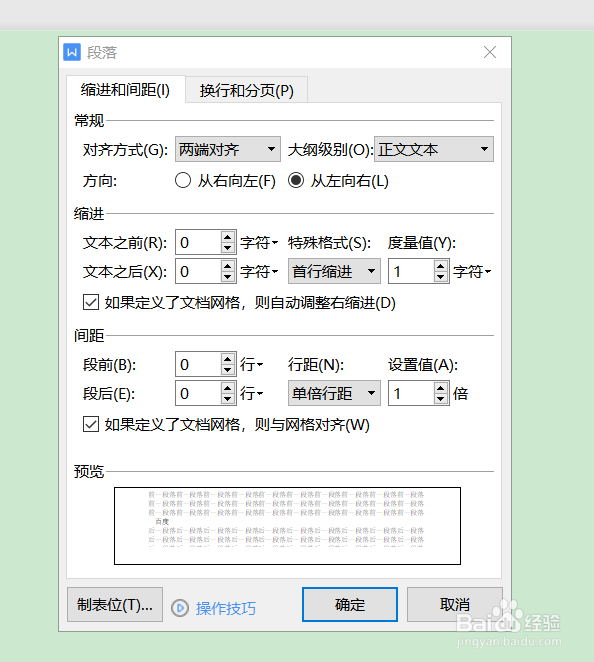
Task: Click the 文本之前(R) input field
Action: pos(198,242)
